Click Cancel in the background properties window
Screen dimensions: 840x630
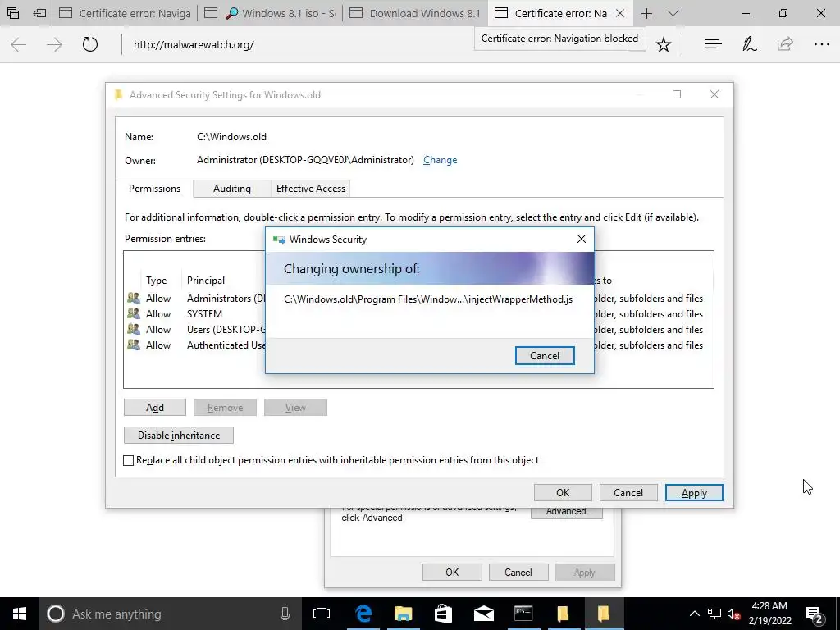tap(518, 572)
